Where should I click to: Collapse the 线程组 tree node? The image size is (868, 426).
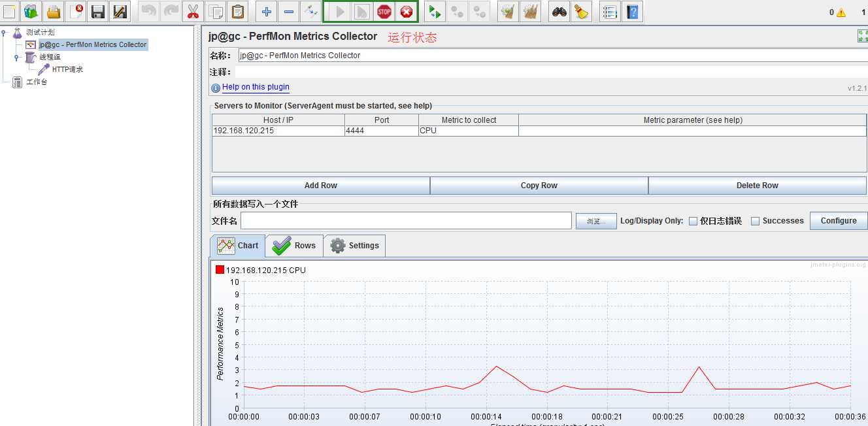[x=17, y=57]
